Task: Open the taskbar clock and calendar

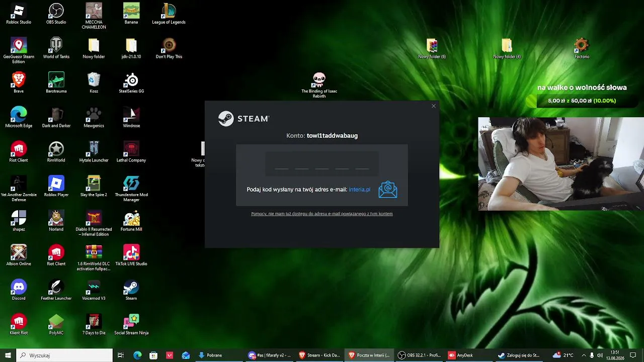Action: 615,355
